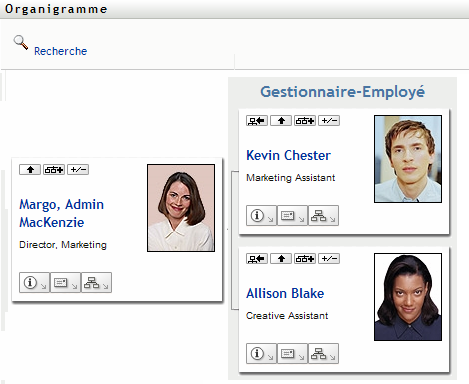
Task: Make Kevin Chester the new chart root
Action: tap(257, 120)
